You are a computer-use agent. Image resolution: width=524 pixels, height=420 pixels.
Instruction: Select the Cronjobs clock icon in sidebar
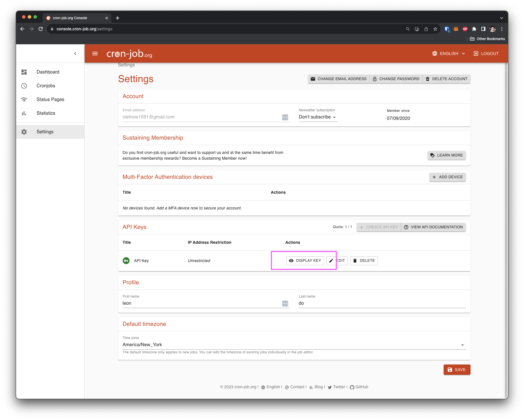pos(24,86)
